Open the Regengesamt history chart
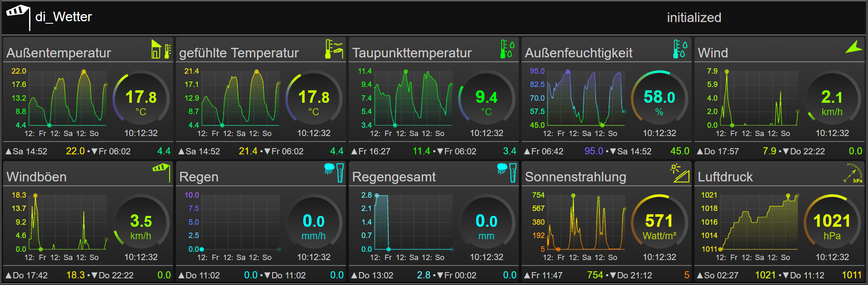This screenshot has height=285, width=868. click(x=405, y=227)
